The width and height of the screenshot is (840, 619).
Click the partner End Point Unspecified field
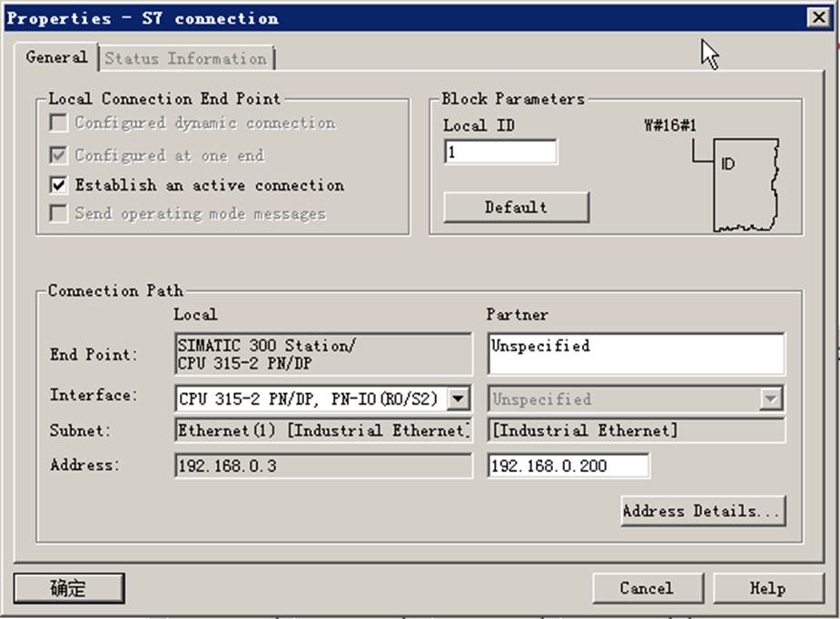[636, 354]
